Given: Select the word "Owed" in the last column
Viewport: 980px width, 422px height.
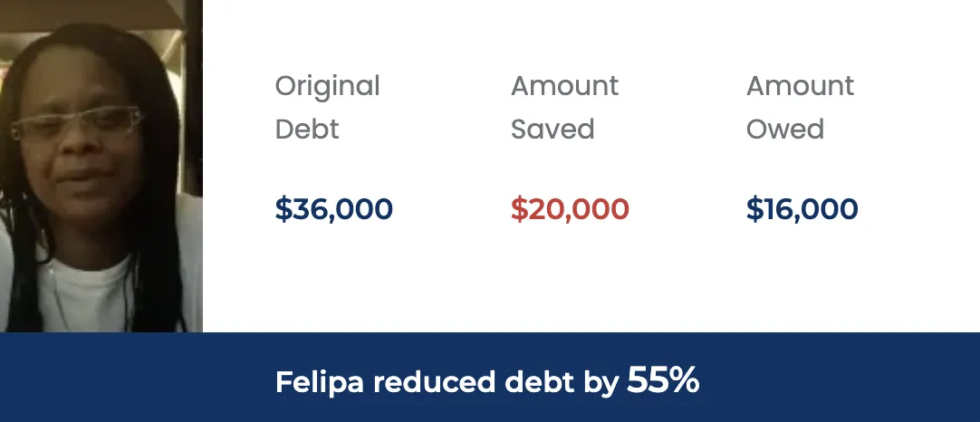Looking at the screenshot, I should [x=785, y=129].
